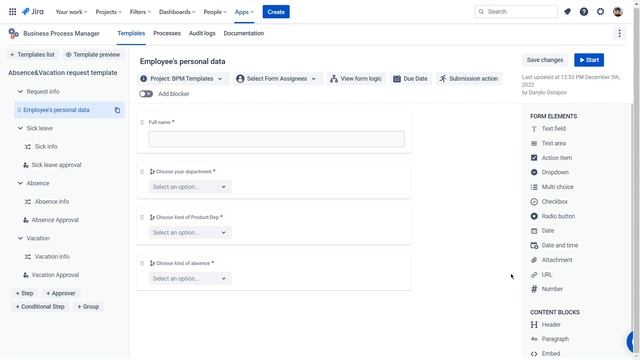
Task: Switch to the Processes tab
Action: click(x=167, y=33)
